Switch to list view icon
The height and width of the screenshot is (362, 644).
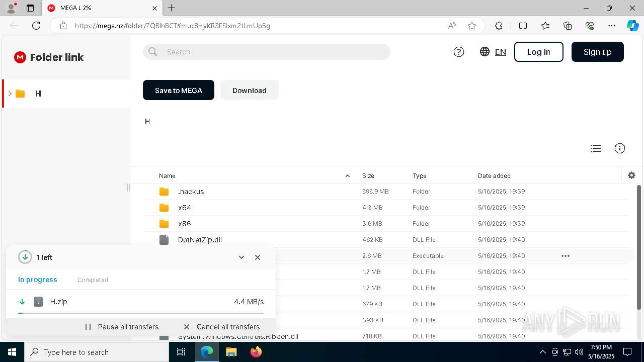click(596, 148)
